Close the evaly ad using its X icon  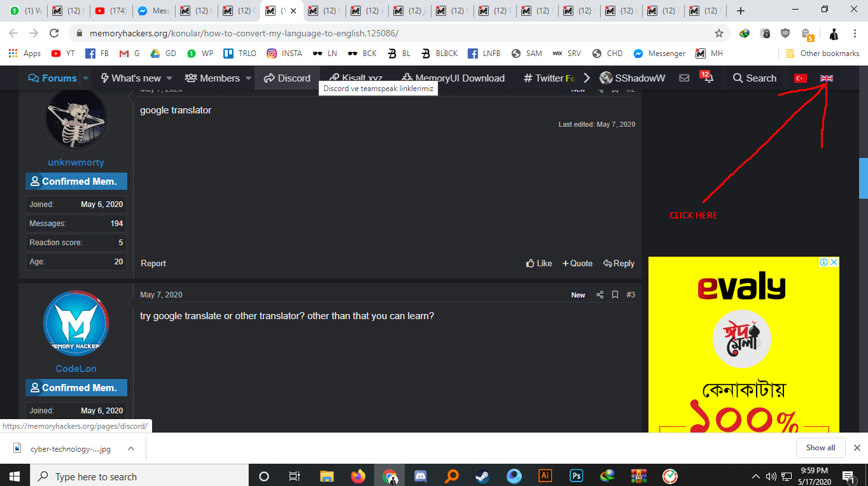(x=834, y=262)
